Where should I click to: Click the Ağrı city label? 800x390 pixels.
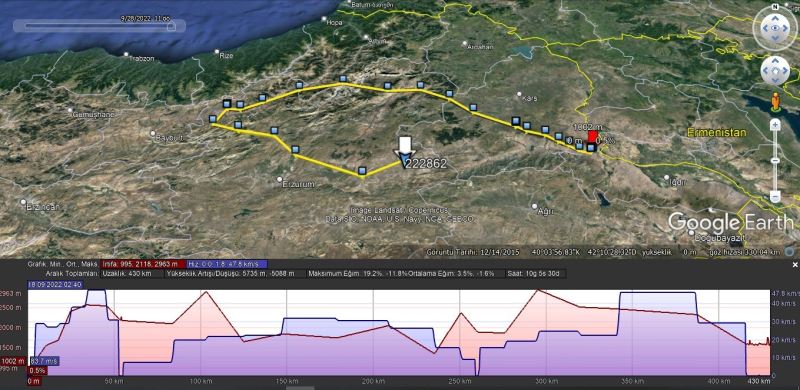coord(545,211)
